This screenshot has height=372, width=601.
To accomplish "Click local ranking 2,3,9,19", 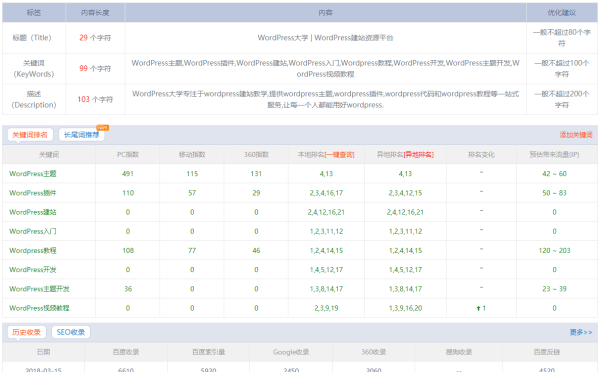I will tap(326, 308).
